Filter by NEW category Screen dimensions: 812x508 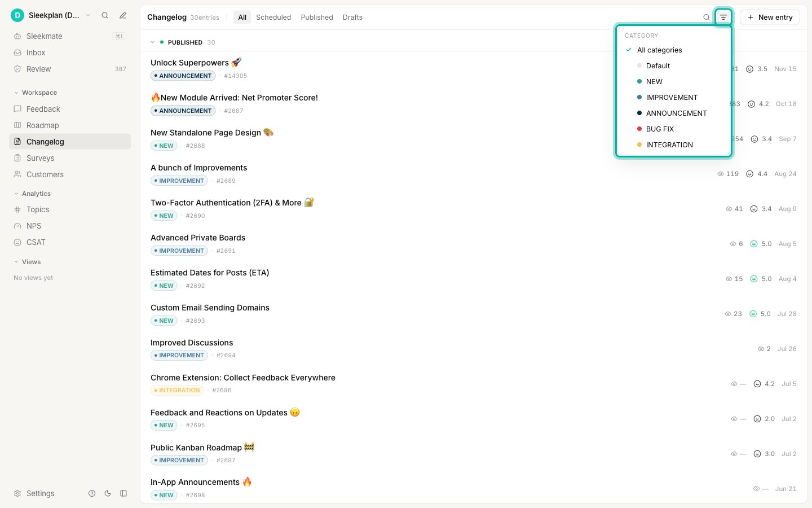click(x=674, y=82)
